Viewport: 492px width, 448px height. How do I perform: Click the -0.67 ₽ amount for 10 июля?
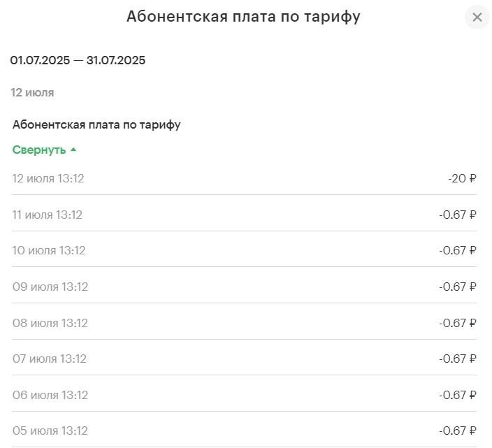tap(458, 250)
